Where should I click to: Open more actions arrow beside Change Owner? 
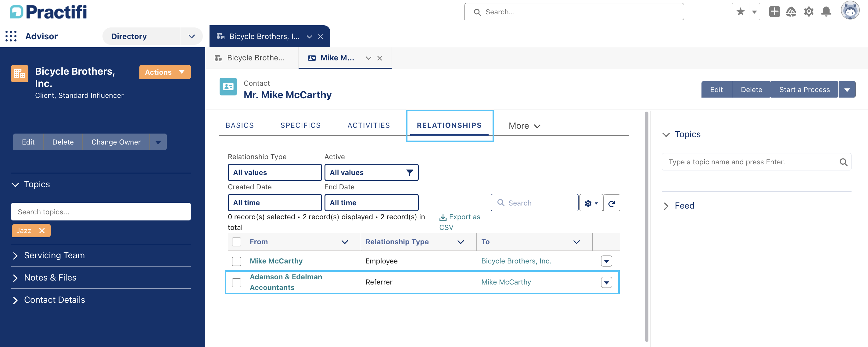pos(158,142)
